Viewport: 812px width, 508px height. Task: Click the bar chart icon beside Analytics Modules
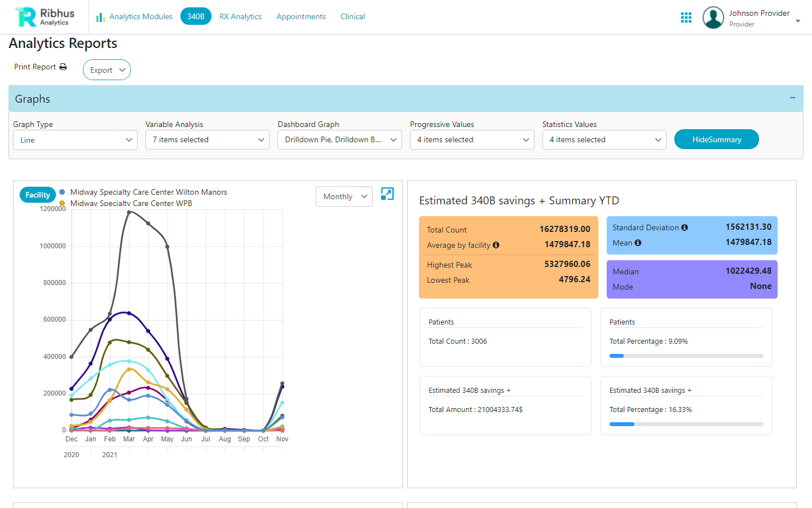click(100, 16)
